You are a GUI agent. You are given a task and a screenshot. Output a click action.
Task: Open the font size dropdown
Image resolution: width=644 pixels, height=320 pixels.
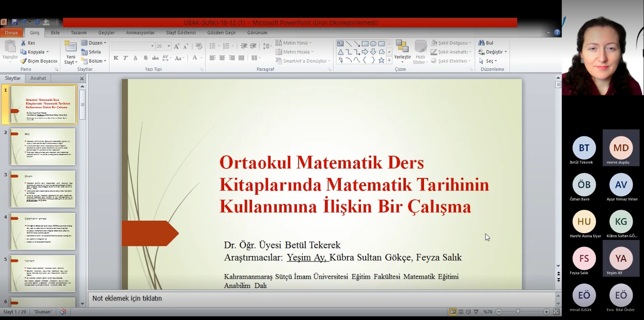click(169, 46)
